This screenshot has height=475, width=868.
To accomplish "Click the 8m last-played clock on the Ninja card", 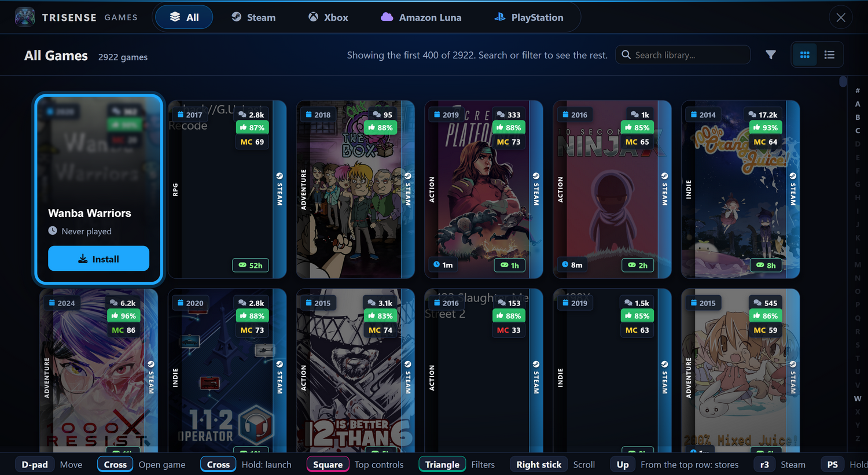I will [x=571, y=264].
